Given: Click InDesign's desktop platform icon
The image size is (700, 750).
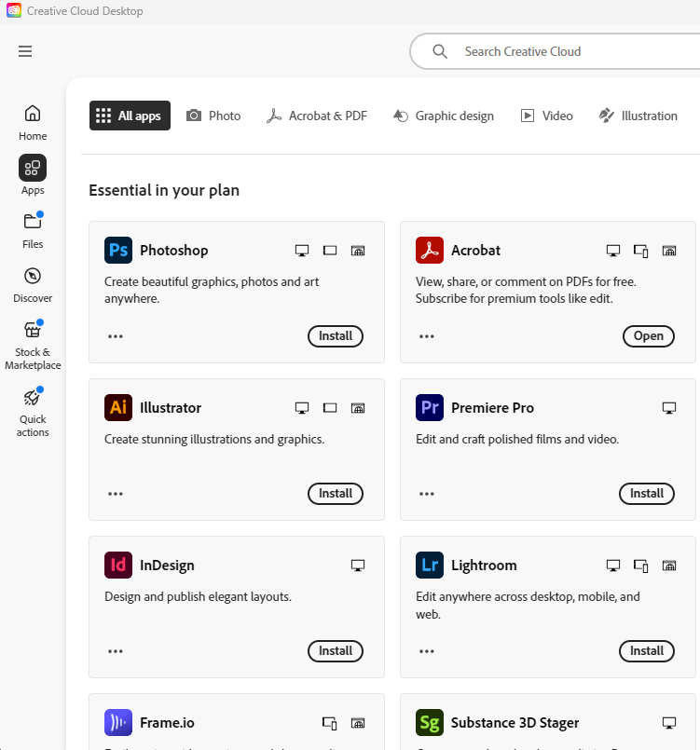Looking at the screenshot, I should 358,566.
